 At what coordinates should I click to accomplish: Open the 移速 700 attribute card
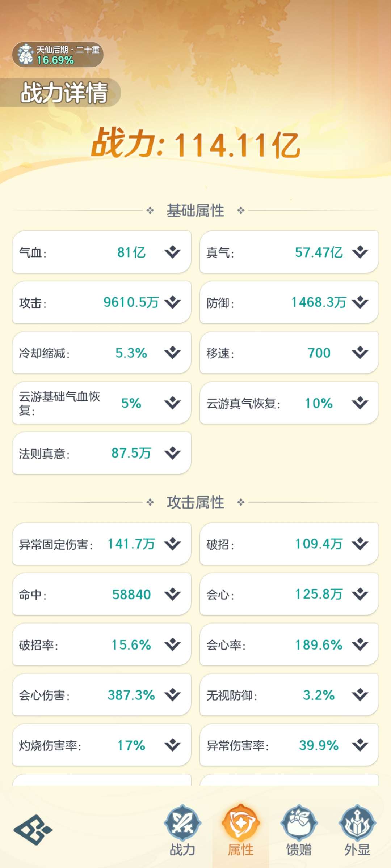tap(289, 353)
